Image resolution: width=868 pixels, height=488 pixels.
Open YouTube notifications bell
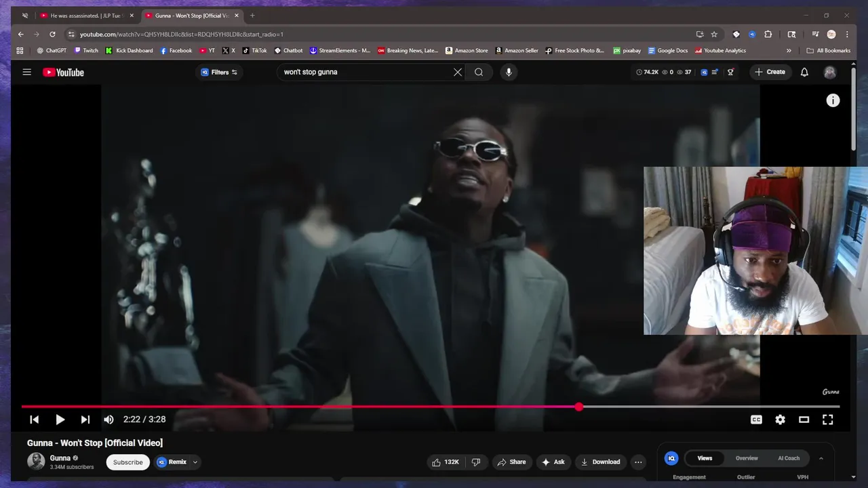pyautogui.click(x=804, y=72)
